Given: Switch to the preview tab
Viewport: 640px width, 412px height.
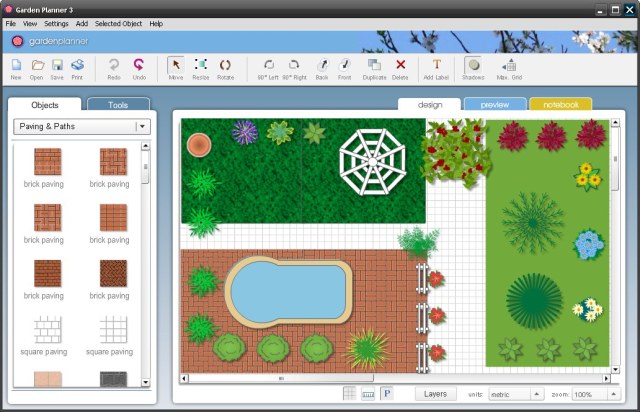Looking at the screenshot, I should pyautogui.click(x=495, y=105).
